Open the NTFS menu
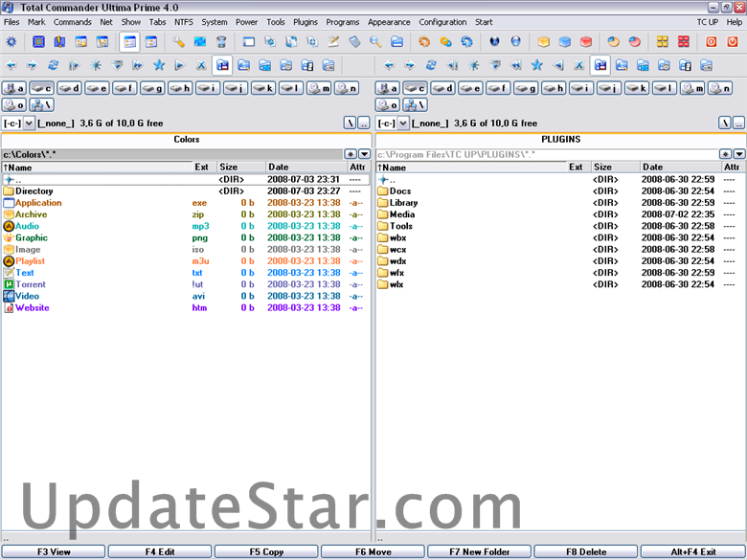This screenshot has width=747, height=560. [184, 22]
